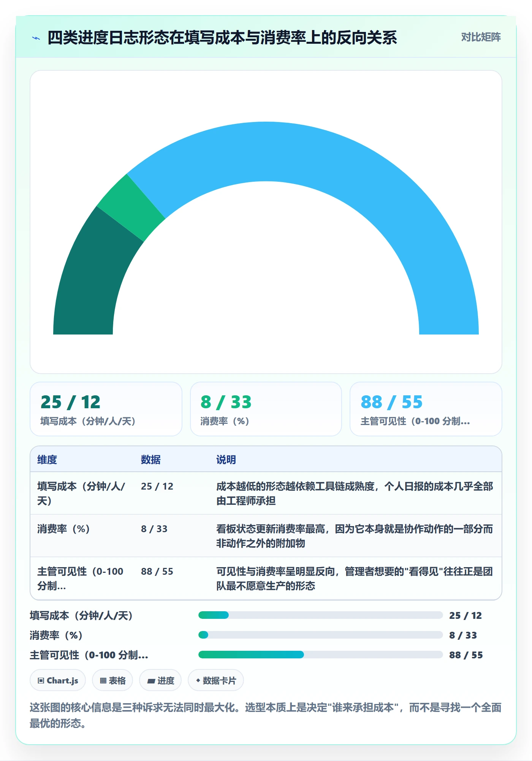Viewport: 532px width, 761px height.
Task: Click the 8 / 33 value beside progress bar
Action: point(463,635)
